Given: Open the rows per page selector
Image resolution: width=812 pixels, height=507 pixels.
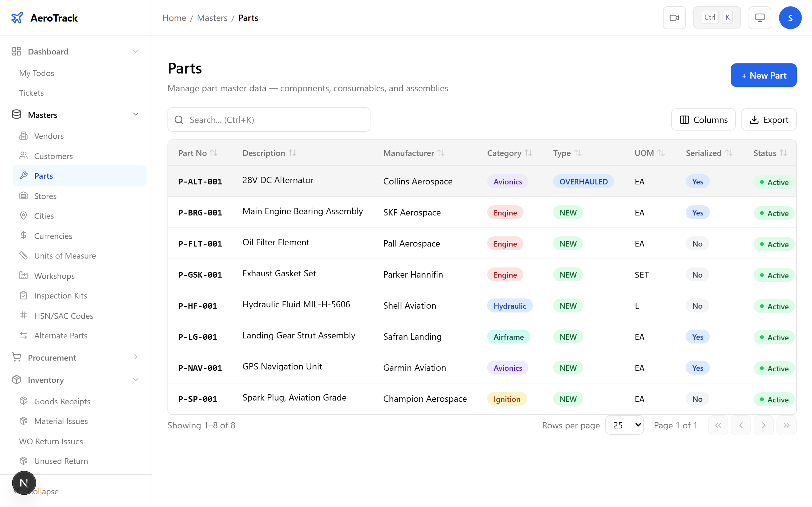Looking at the screenshot, I should [x=624, y=425].
